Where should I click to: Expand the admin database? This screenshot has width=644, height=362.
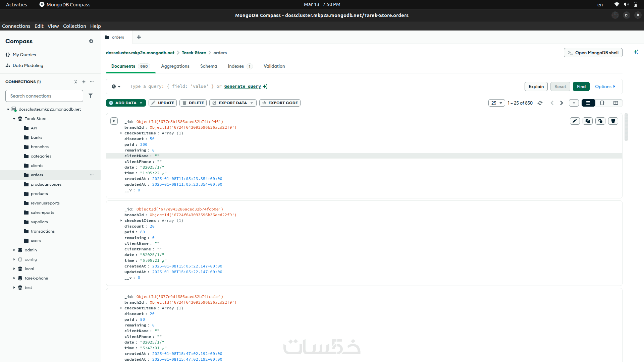(14, 250)
